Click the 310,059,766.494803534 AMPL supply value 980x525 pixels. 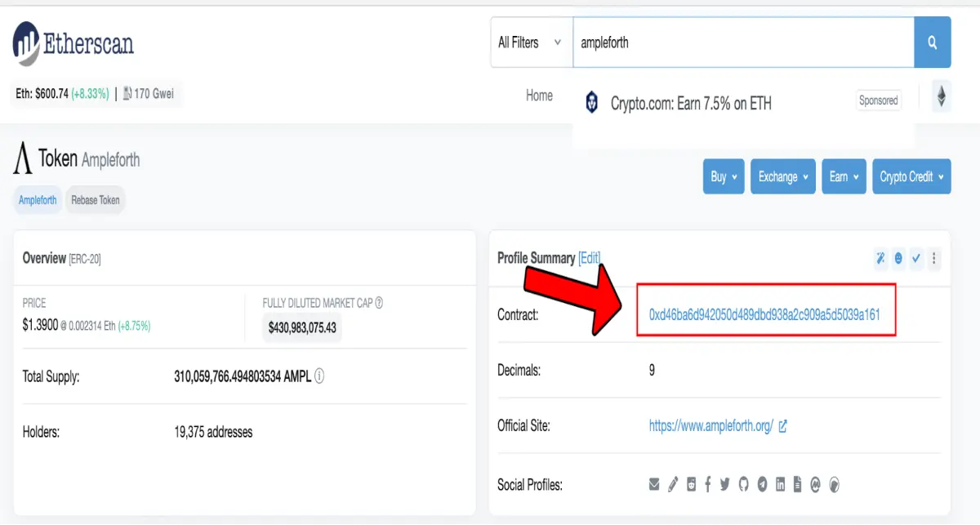pyautogui.click(x=243, y=376)
